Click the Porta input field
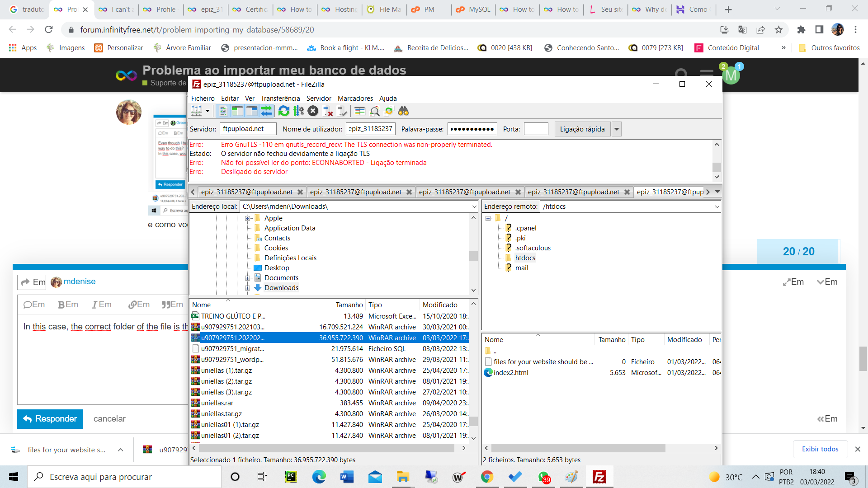Image resolution: width=868 pixels, height=488 pixels. [536, 129]
